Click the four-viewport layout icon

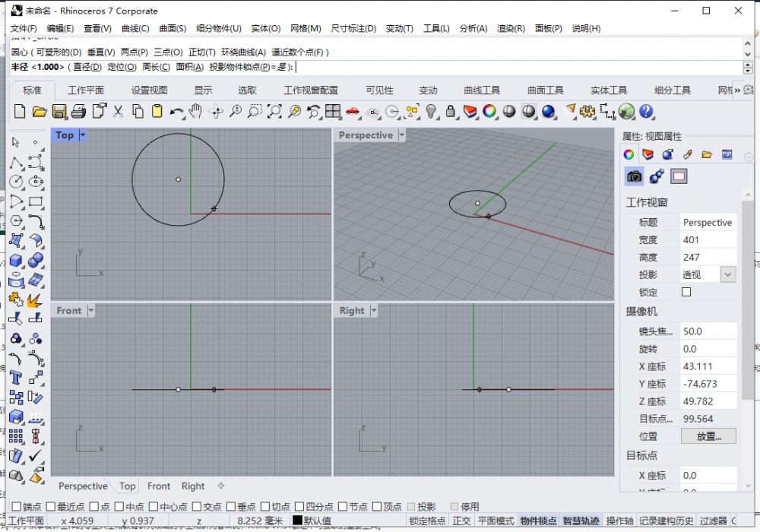(x=333, y=112)
